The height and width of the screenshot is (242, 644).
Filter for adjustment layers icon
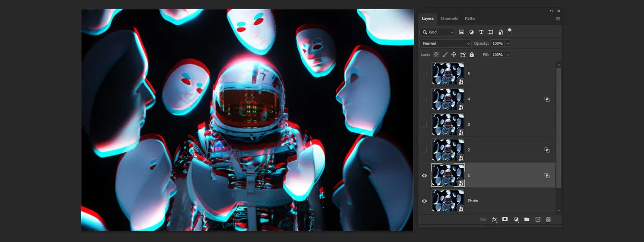pos(471,32)
